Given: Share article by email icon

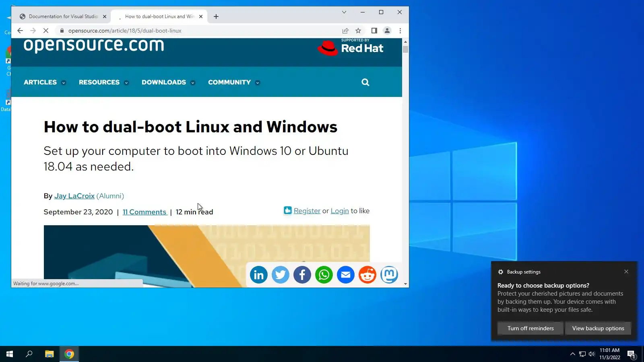Looking at the screenshot, I should pyautogui.click(x=346, y=275).
